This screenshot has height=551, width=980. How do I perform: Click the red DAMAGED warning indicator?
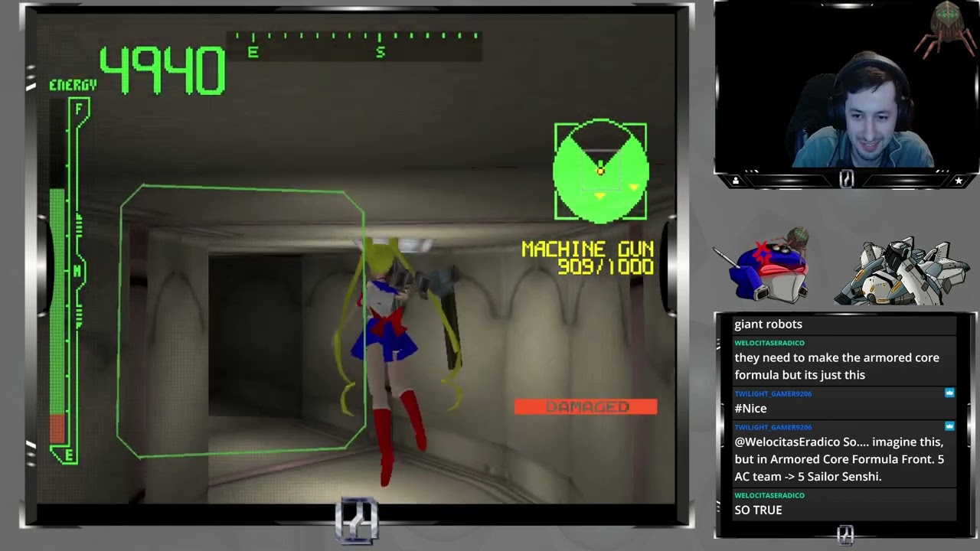tap(586, 406)
